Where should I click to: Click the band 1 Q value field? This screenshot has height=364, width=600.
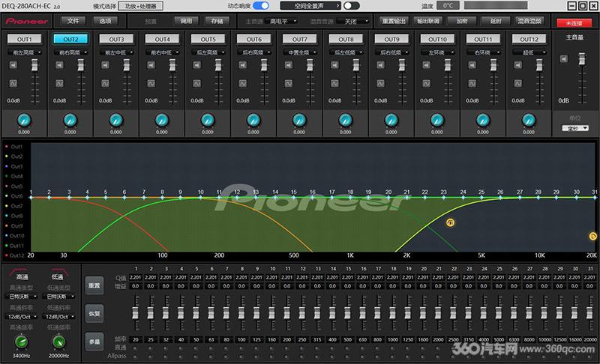[x=136, y=277]
